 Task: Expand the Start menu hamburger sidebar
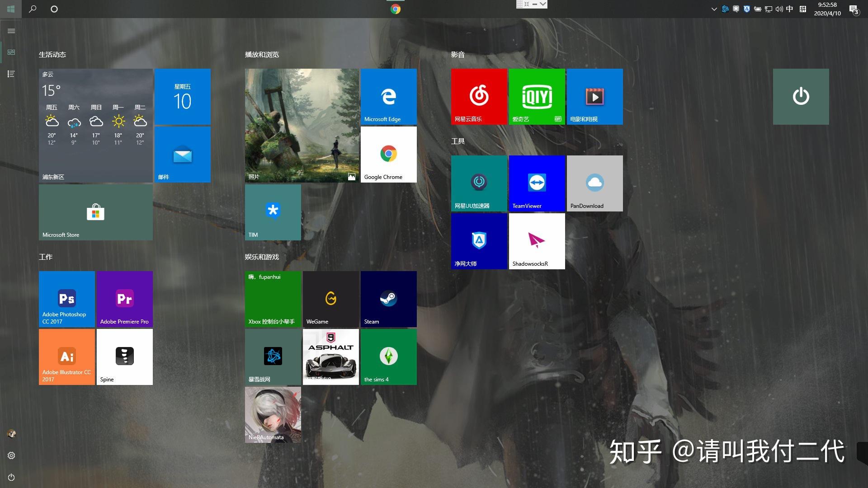click(x=11, y=31)
